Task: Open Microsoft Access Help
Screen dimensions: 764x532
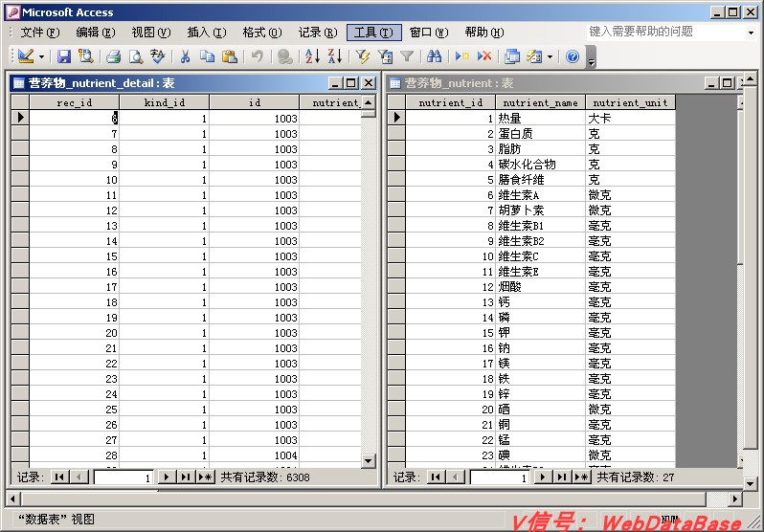Action: point(573,56)
